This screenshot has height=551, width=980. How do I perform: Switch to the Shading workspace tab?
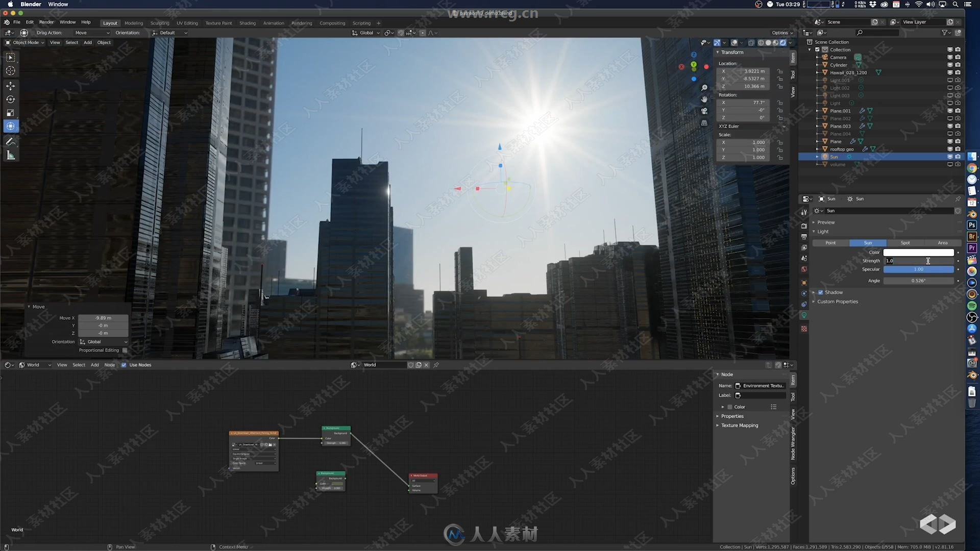pos(248,23)
